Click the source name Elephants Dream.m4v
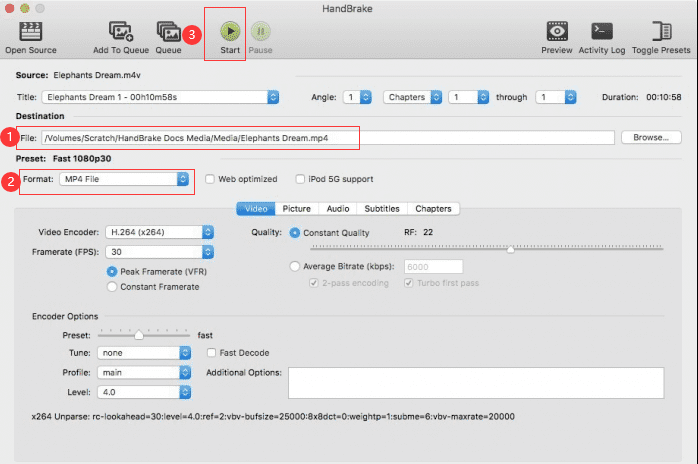698x464 pixels. pyautogui.click(x=97, y=75)
